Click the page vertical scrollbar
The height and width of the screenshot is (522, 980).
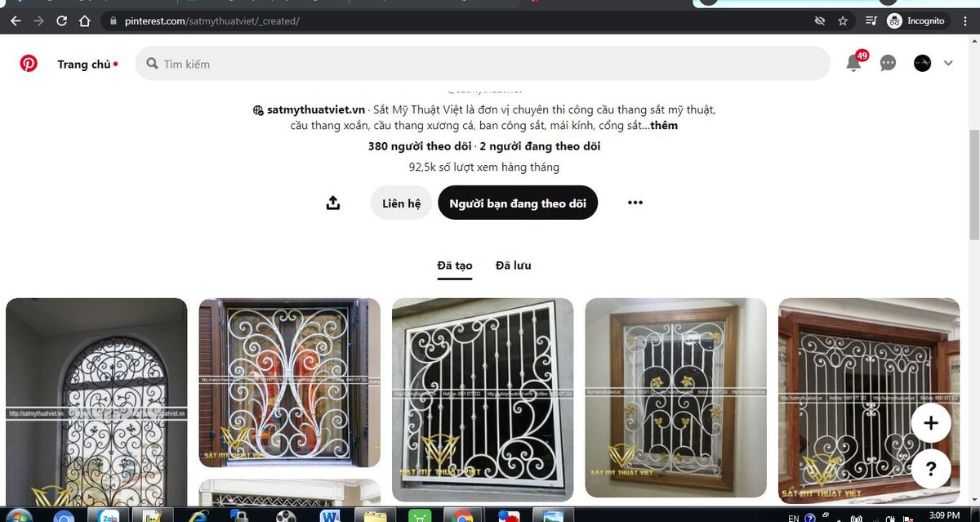point(973,270)
